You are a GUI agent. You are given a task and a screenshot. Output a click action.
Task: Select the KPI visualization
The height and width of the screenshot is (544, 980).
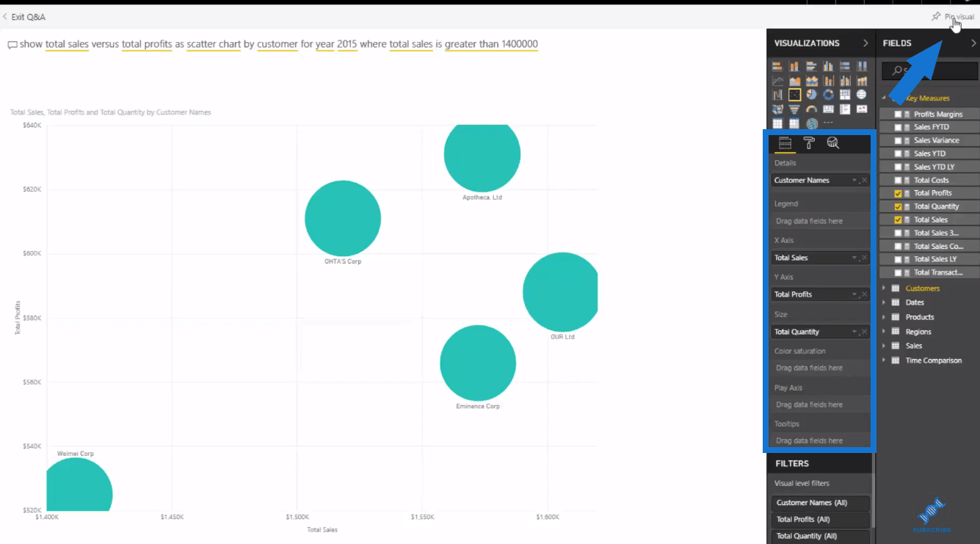(862, 109)
